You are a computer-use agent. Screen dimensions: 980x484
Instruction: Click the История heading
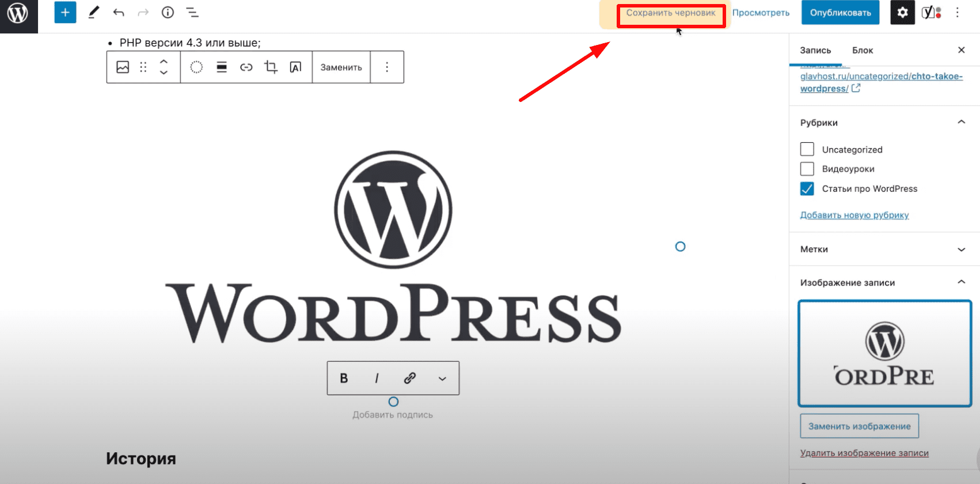tap(141, 459)
